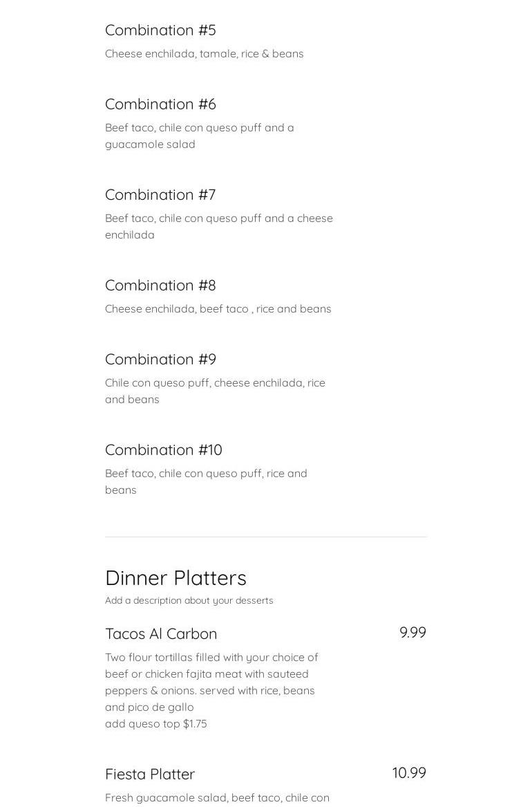Select the Fiesta Platter item title

tap(150, 774)
